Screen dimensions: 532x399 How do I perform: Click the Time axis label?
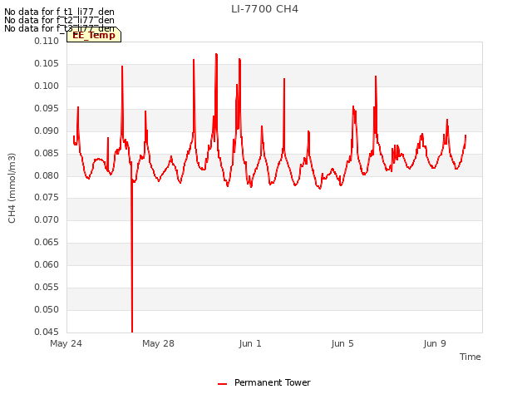[470, 357]
